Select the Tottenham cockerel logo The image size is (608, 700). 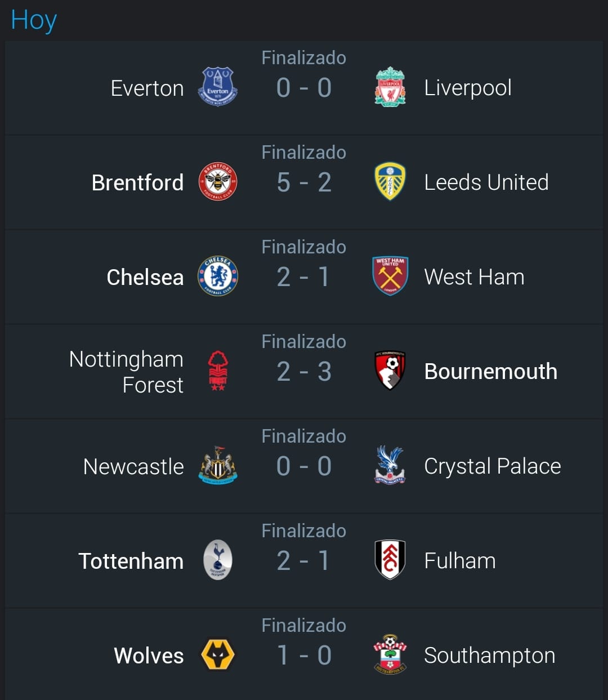pos(218,560)
